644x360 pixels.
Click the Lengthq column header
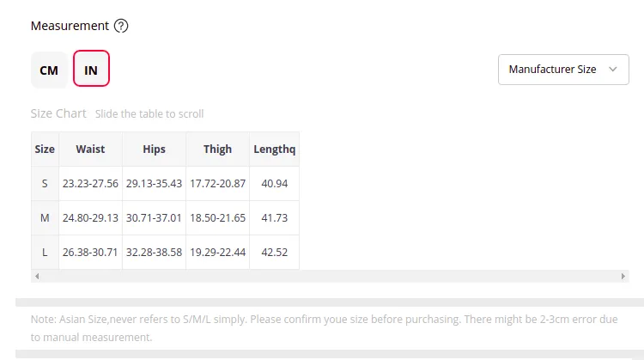pos(275,149)
